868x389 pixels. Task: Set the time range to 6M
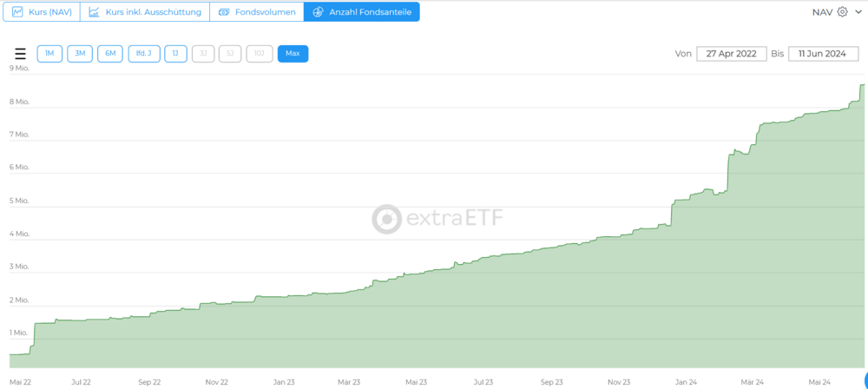tap(110, 54)
